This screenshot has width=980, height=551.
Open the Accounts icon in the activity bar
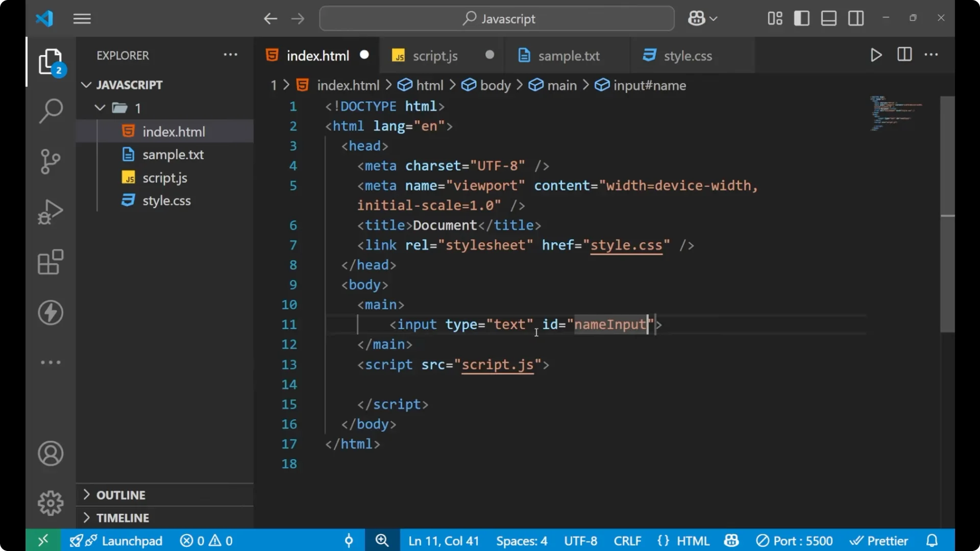pyautogui.click(x=50, y=454)
